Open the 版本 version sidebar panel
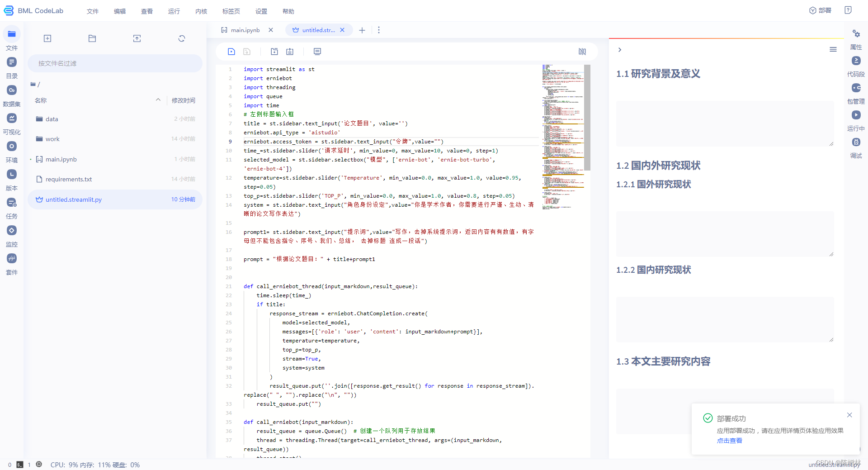 click(x=12, y=180)
